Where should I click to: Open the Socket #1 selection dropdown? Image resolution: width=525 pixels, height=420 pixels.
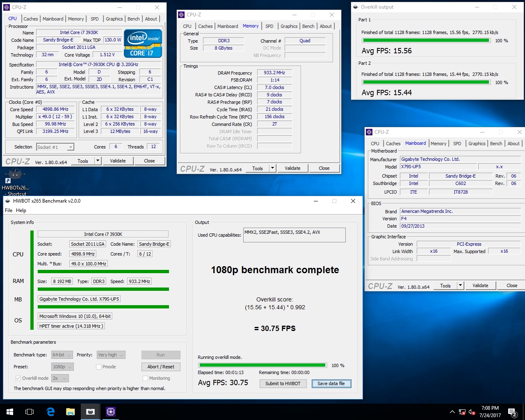(x=55, y=147)
